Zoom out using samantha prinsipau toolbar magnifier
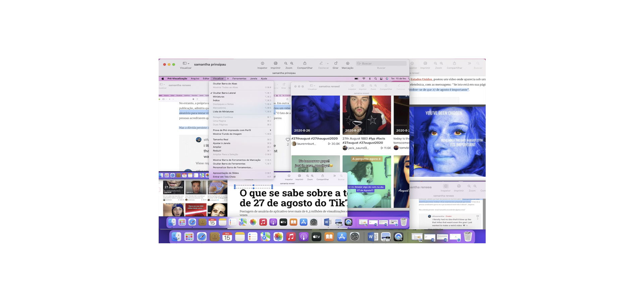Screen dimensions: 644x302 click(286, 63)
